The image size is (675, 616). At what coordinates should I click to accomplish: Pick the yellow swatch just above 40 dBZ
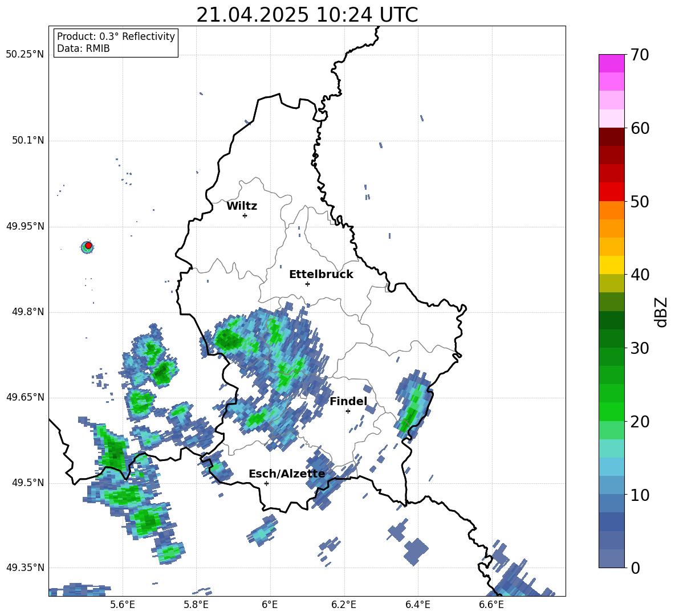[x=611, y=265]
